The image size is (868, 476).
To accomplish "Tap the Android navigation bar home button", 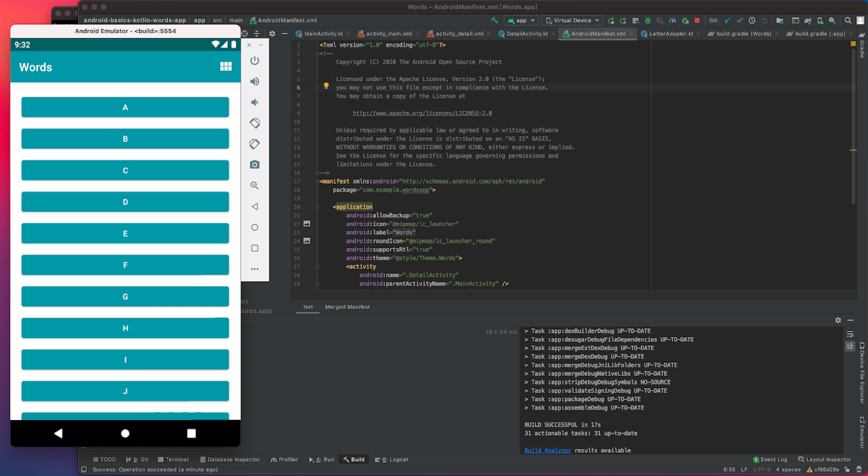I will click(x=125, y=433).
